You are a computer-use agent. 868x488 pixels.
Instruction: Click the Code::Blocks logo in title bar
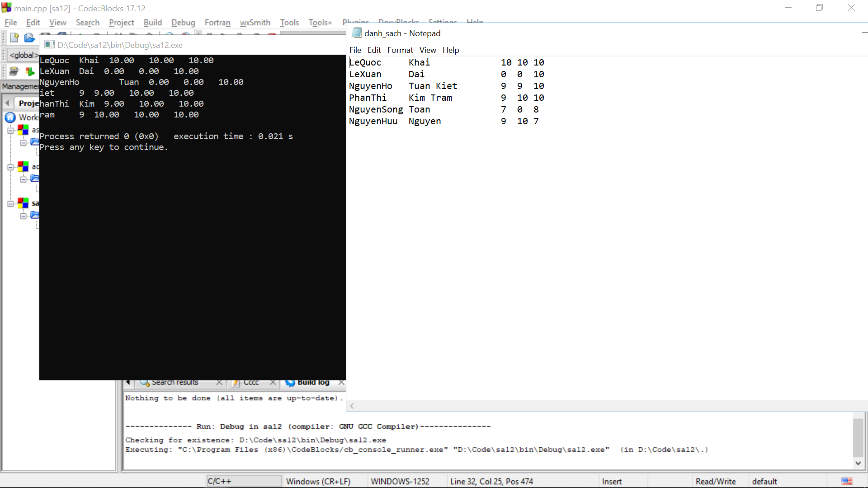(6, 8)
